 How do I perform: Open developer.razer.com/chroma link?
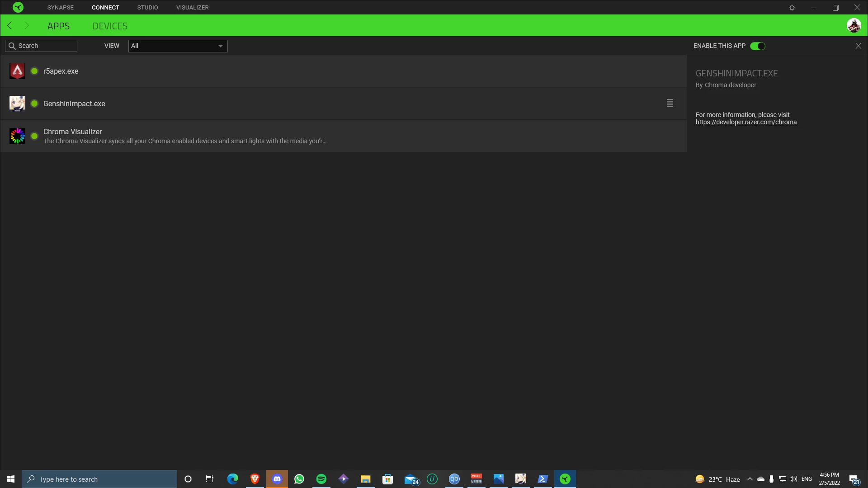point(746,122)
